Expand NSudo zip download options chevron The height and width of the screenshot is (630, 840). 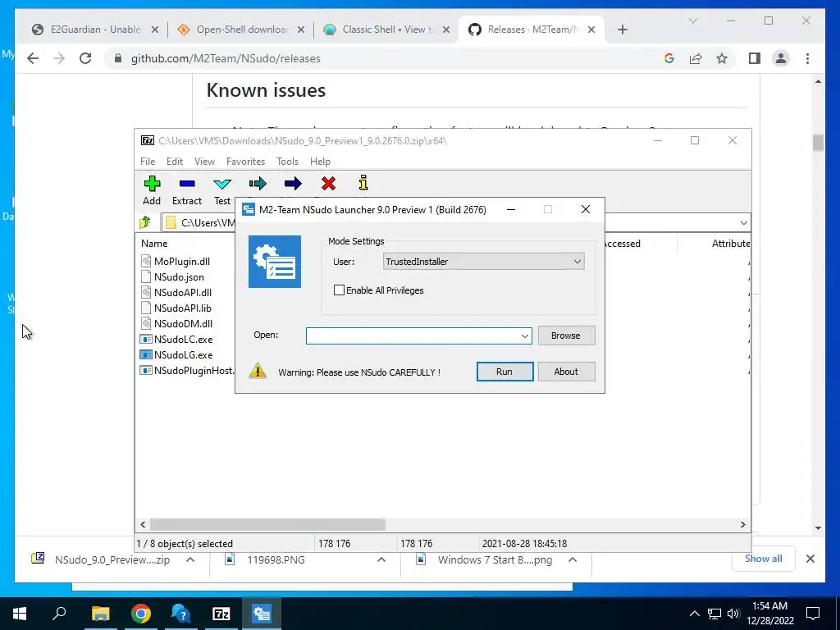point(190,559)
